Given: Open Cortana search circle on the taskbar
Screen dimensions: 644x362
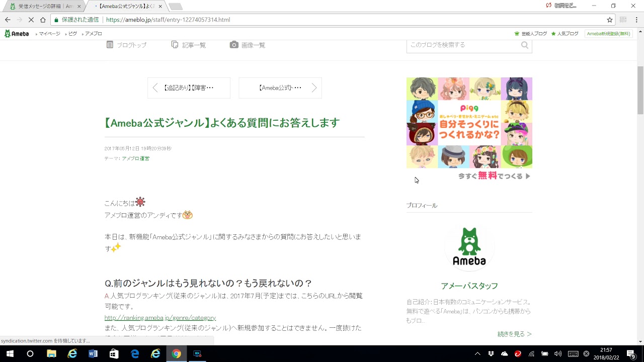Looking at the screenshot, I should (x=30, y=353).
